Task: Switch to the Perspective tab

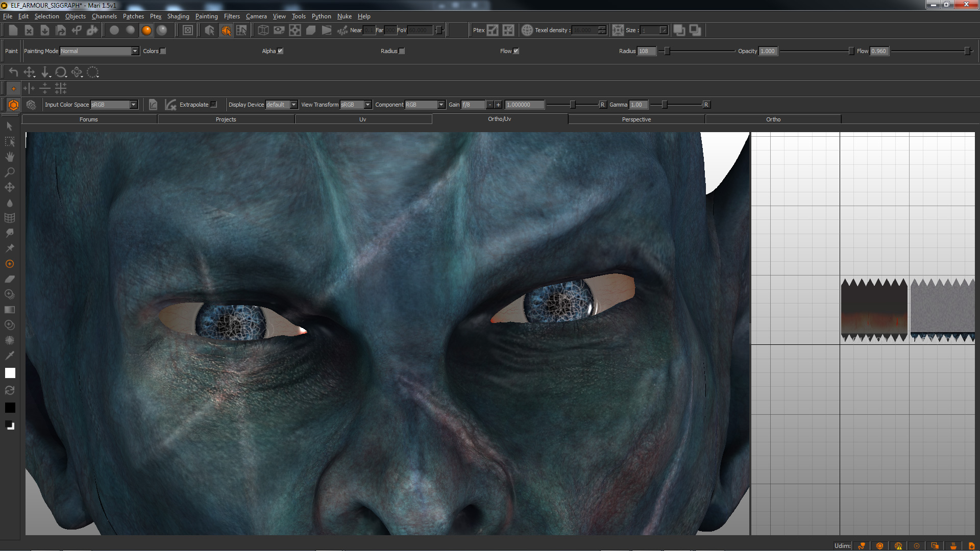Action: click(636, 119)
